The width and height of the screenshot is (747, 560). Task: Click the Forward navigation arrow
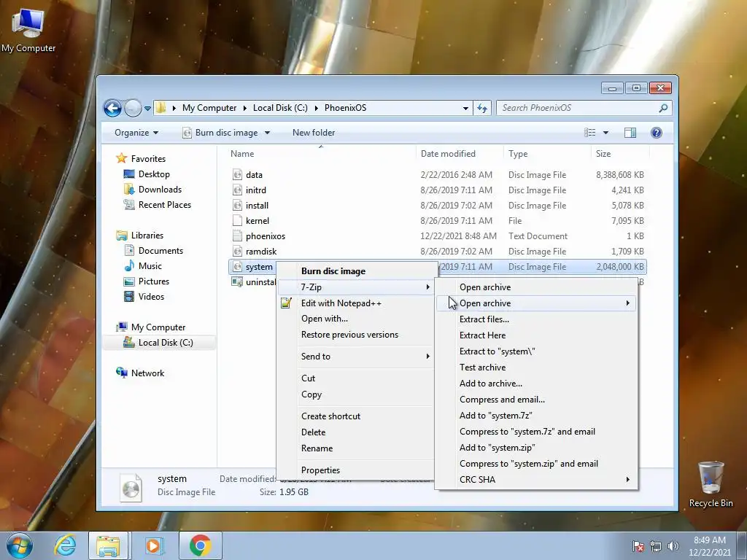pos(133,108)
